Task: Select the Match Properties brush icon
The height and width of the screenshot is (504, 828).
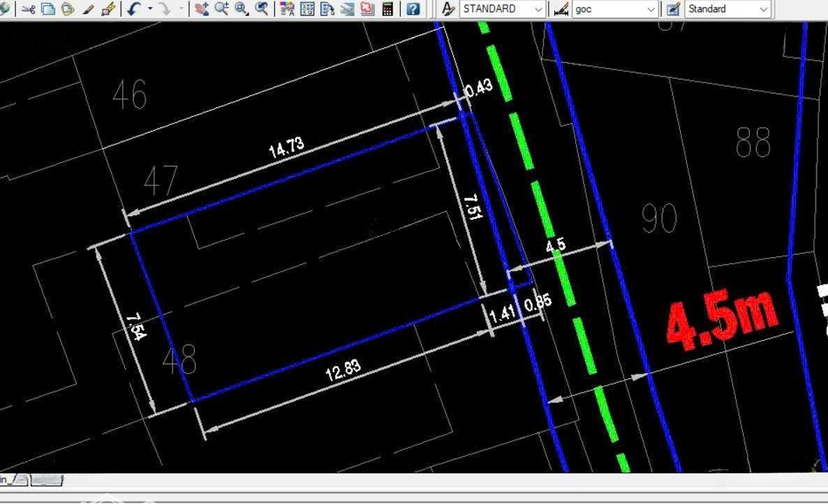Action: click(88, 9)
